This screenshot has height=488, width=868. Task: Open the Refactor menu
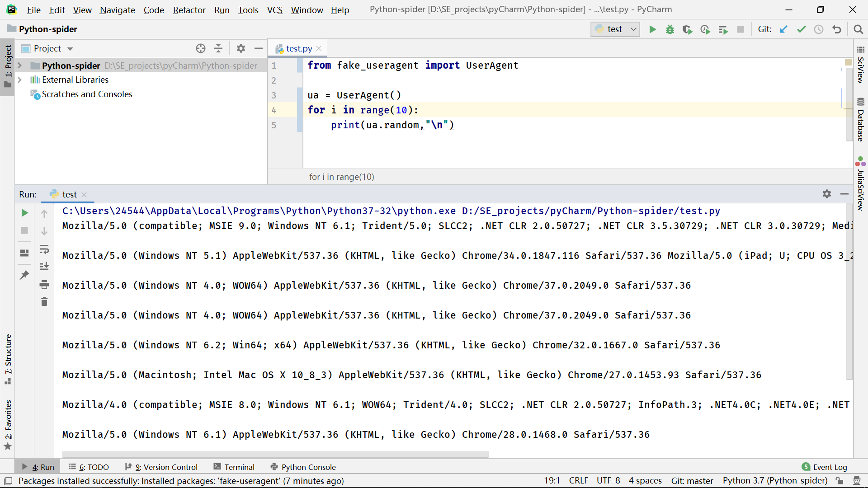189,9
